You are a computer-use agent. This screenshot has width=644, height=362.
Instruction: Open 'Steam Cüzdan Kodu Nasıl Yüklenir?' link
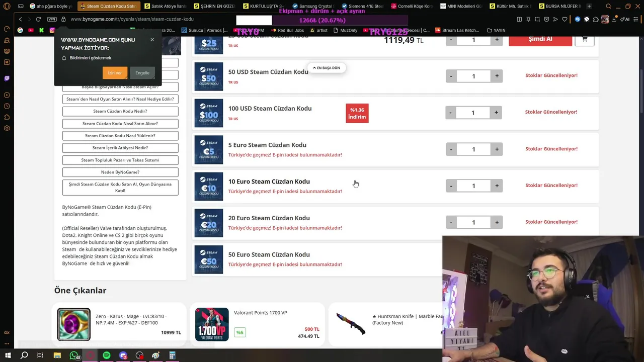coord(120,136)
